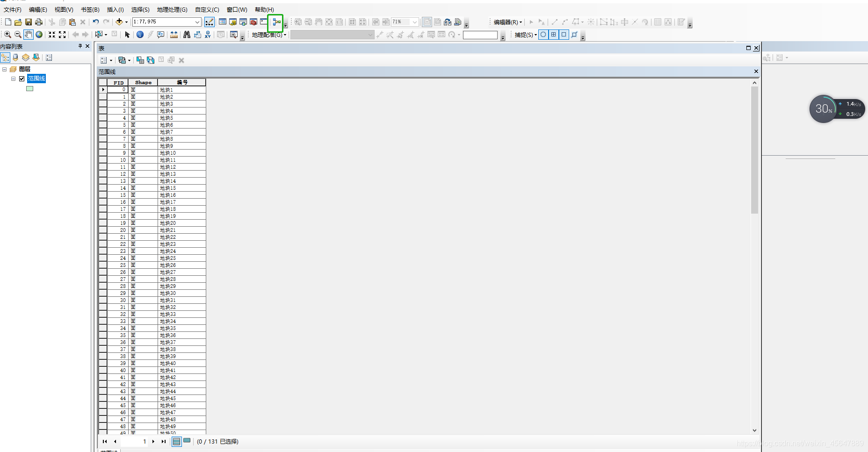Undo the last action

click(96, 22)
